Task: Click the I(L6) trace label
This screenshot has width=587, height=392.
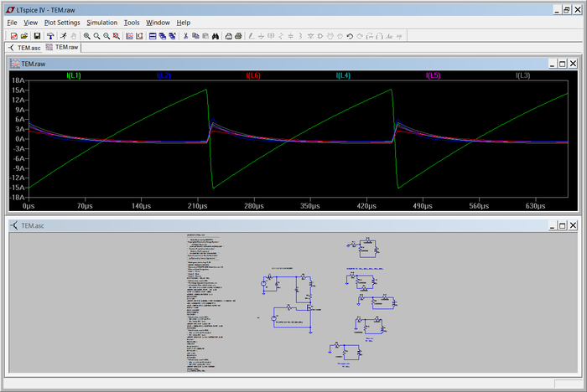Action: (x=253, y=75)
